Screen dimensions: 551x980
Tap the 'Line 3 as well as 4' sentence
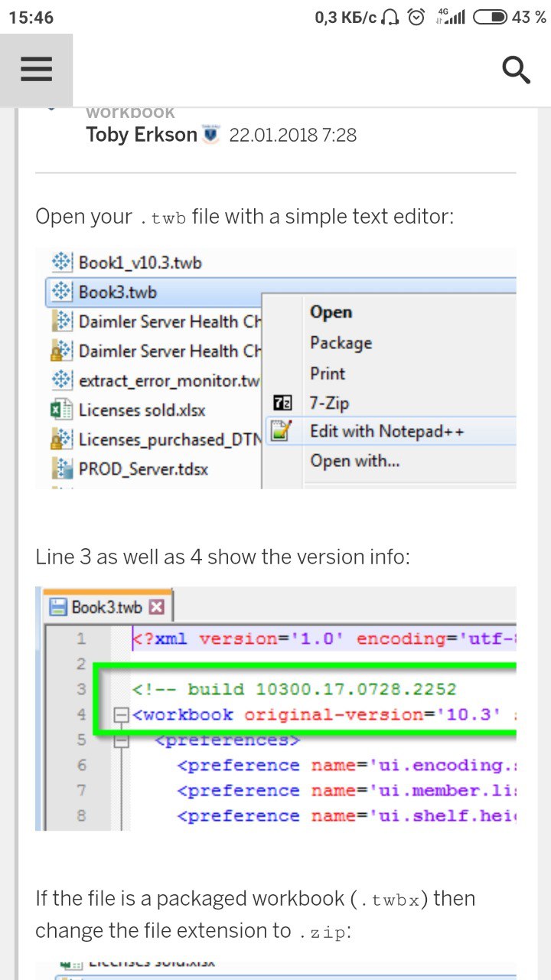[223, 557]
